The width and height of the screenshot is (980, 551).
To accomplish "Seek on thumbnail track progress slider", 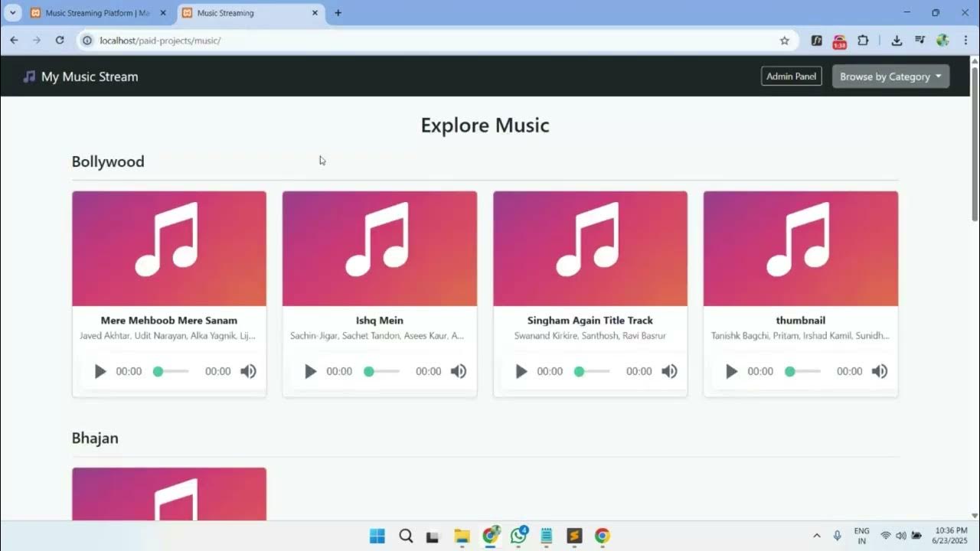I will point(802,371).
